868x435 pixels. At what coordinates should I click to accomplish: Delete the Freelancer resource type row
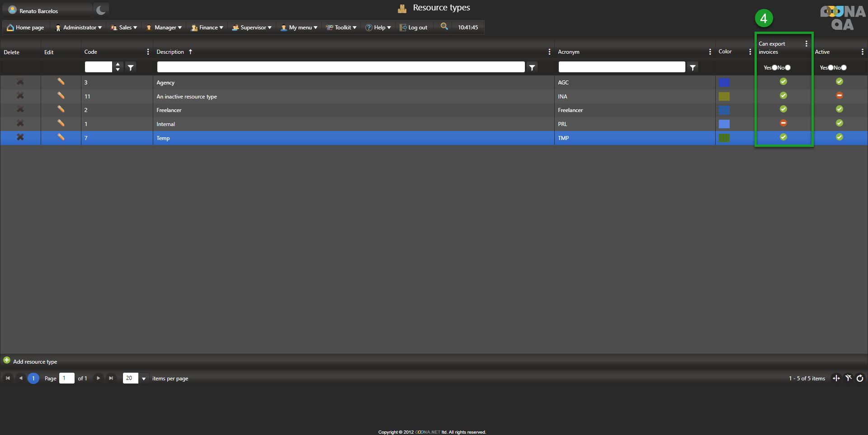(x=20, y=109)
